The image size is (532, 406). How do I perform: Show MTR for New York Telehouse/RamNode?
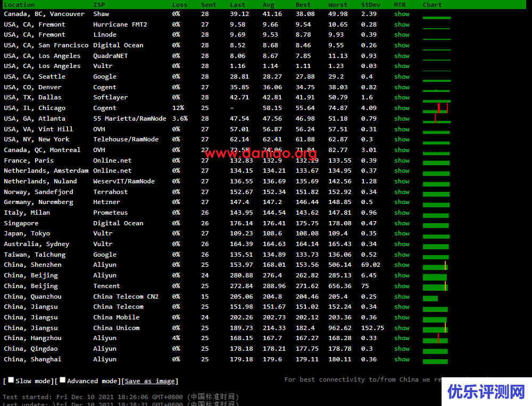point(402,139)
